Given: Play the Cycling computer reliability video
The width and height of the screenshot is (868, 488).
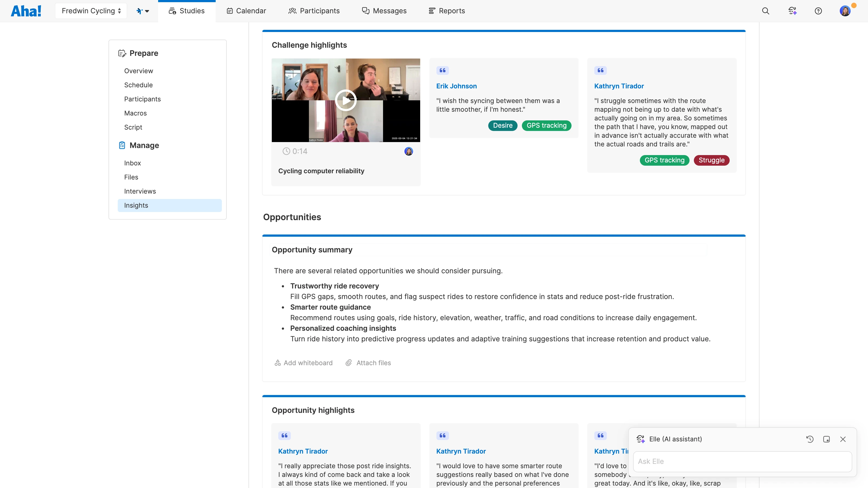Looking at the screenshot, I should point(346,100).
